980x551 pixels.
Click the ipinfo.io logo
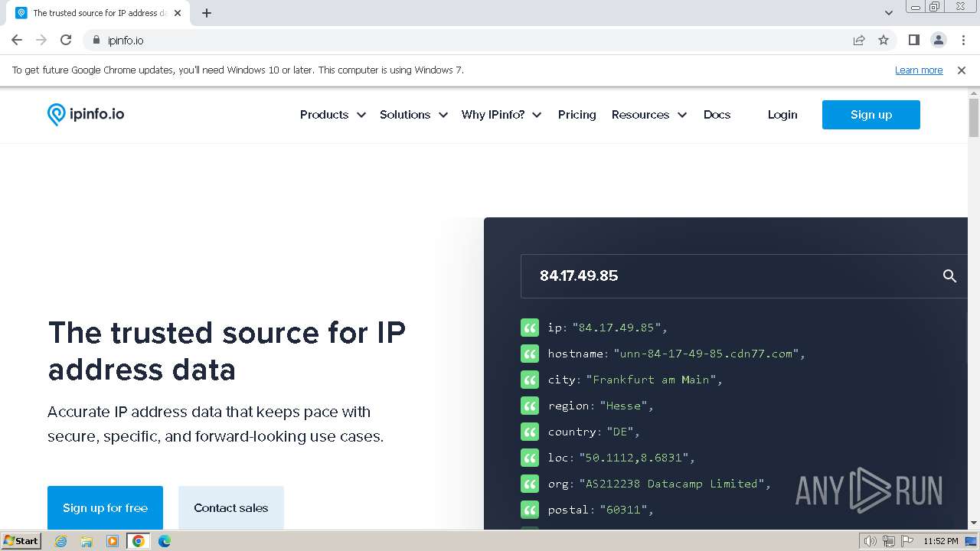click(86, 115)
